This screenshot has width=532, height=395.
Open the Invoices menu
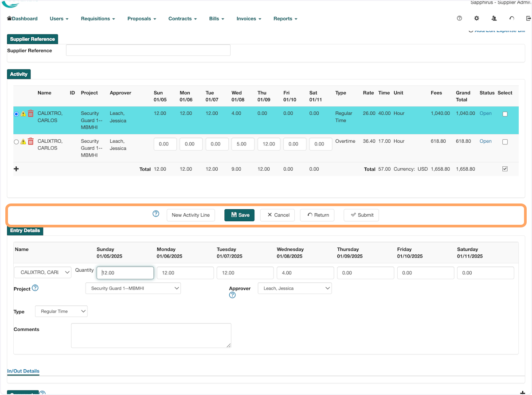(249, 19)
